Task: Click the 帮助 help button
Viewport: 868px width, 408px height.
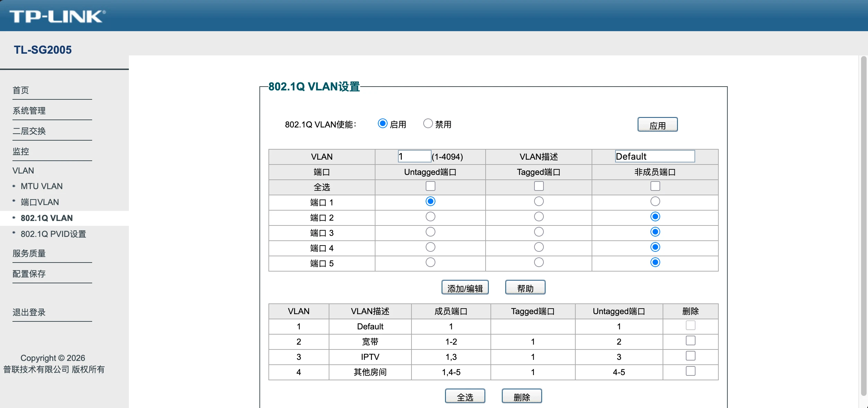Action: (525, 287)
